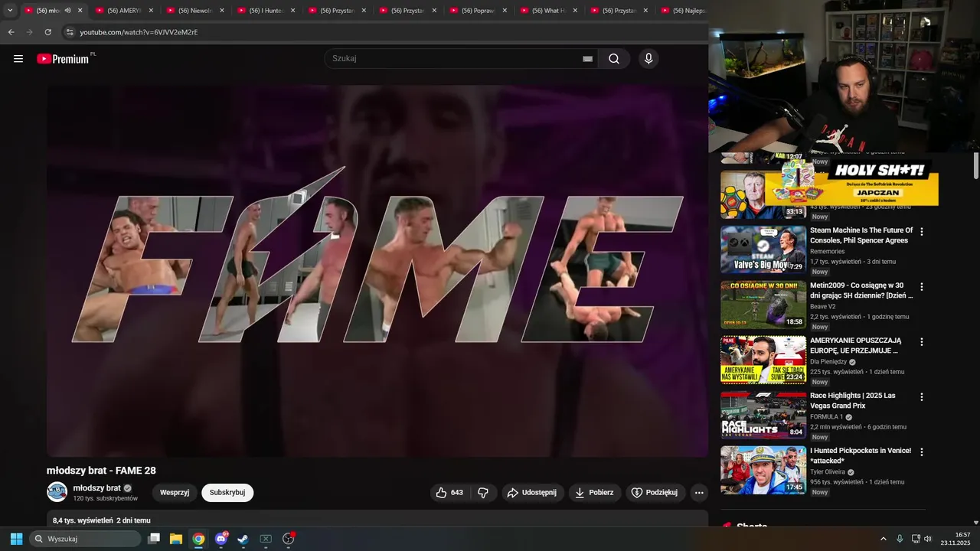
Task: Click Tyler Oliveira channel name
Action: (828, 472)
